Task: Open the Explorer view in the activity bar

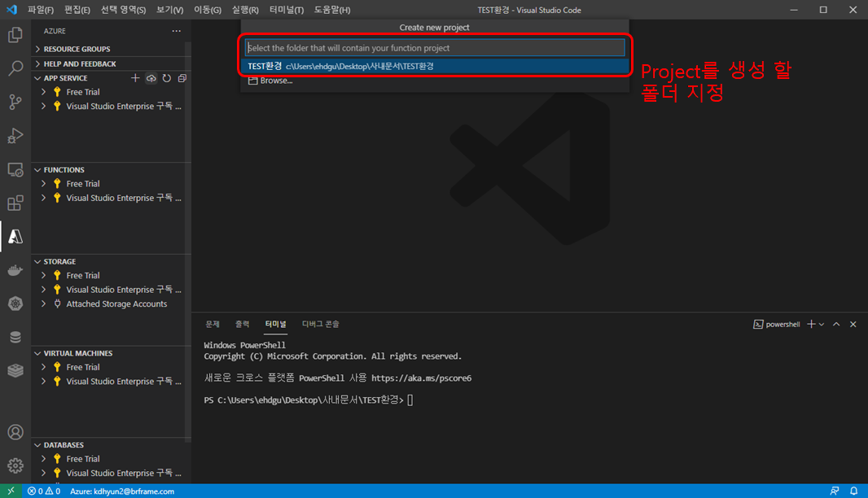Action: point(15,35)
